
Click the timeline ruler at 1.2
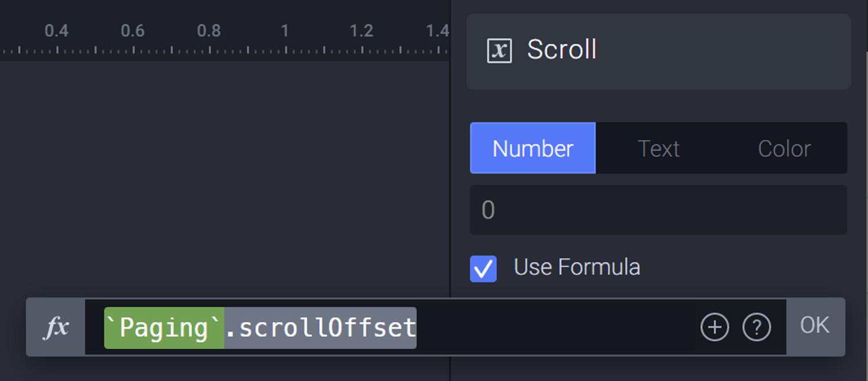pos(362,31)
